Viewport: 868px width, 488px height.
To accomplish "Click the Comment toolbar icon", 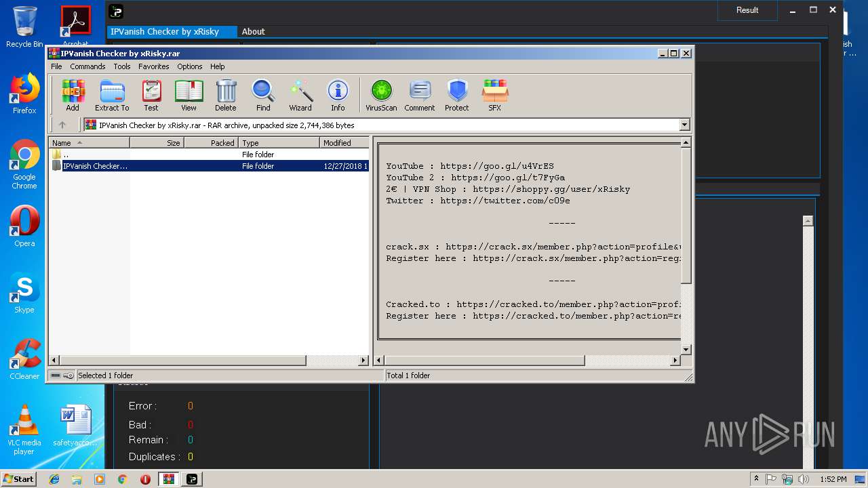I will (420, 95).
